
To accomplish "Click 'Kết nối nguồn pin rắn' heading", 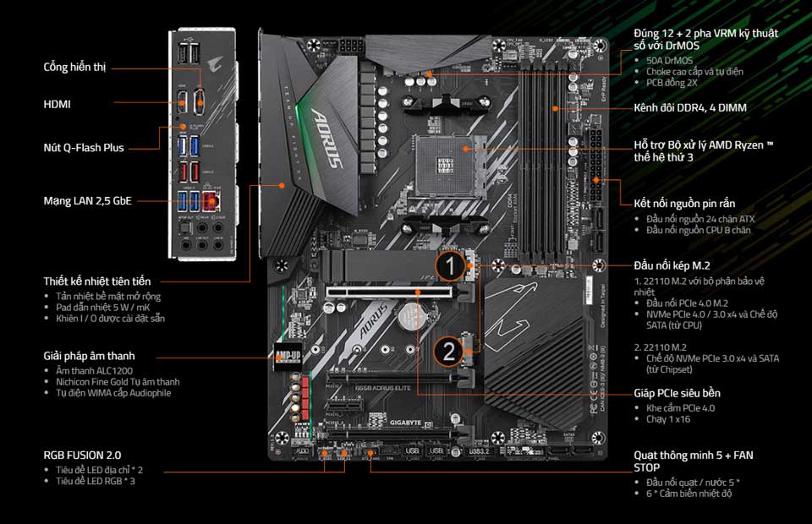I will pos(684,204).
